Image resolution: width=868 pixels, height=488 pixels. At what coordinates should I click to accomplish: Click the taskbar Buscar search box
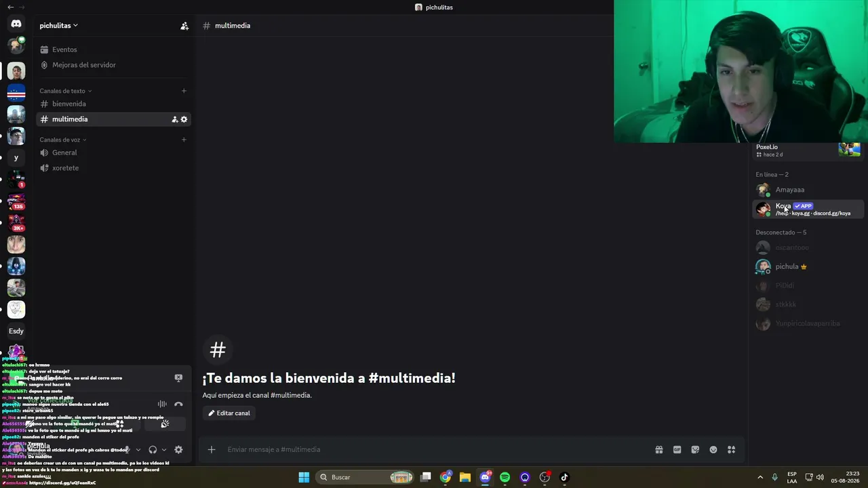click(366, 477)
